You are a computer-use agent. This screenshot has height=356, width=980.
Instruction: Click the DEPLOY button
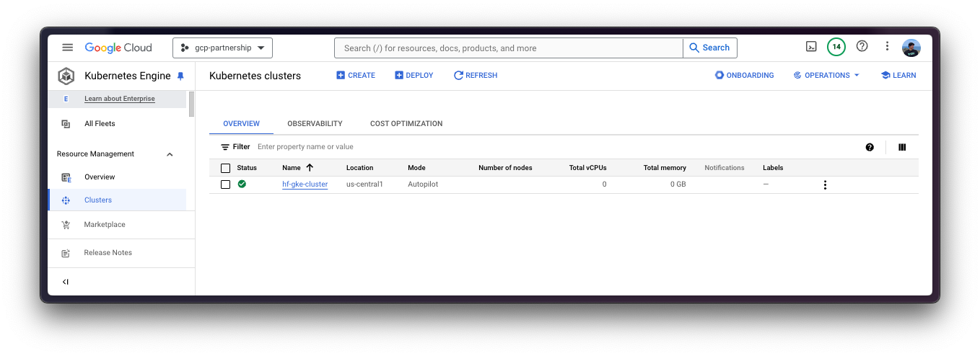coord(414,76)
